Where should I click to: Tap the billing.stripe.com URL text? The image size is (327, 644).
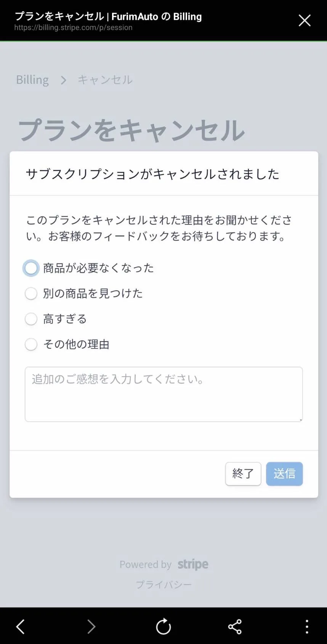(73, 27)
